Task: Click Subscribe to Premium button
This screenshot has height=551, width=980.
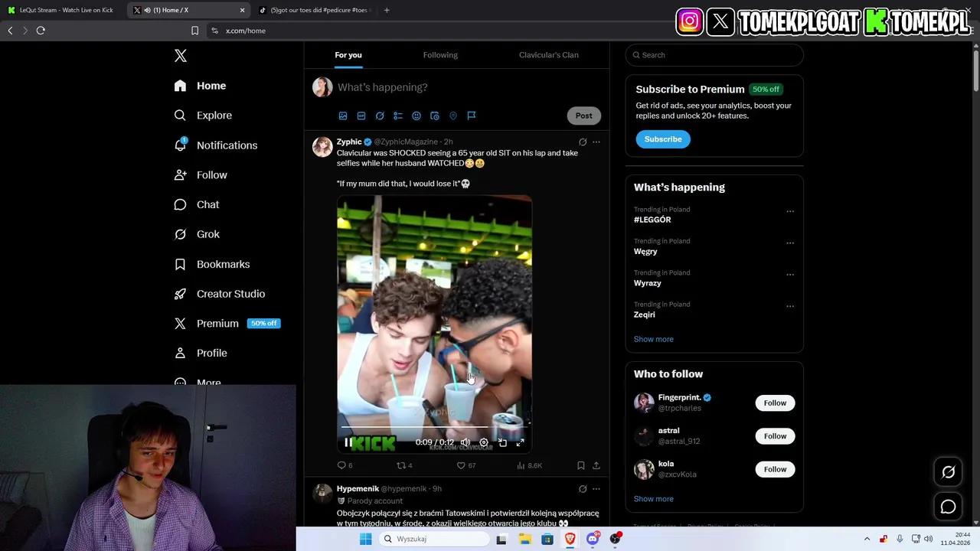Action: [663, 139]
